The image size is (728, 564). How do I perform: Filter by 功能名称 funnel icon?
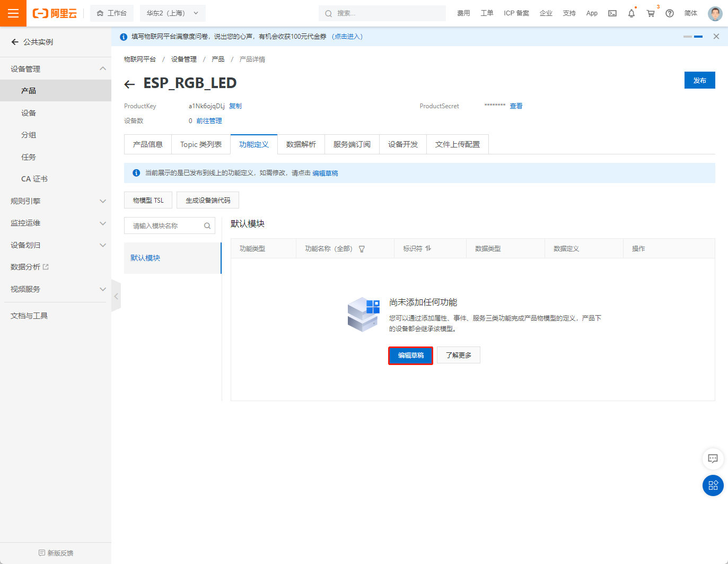click(x=362, y=249)
